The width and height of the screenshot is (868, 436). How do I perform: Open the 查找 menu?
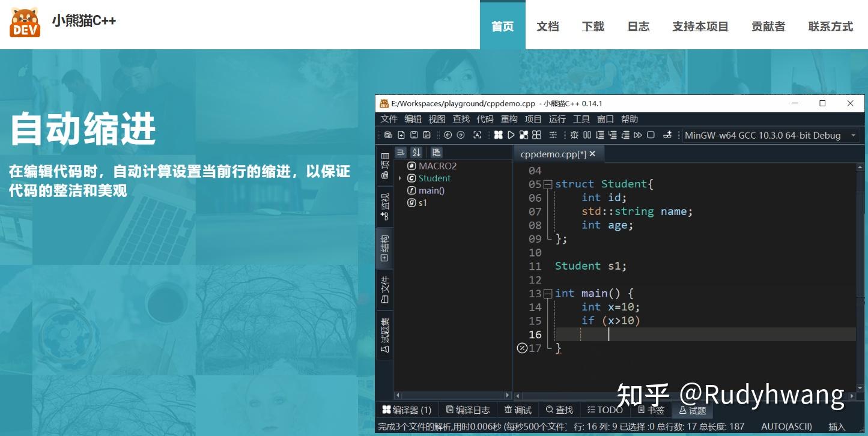[x=461, y=119]
